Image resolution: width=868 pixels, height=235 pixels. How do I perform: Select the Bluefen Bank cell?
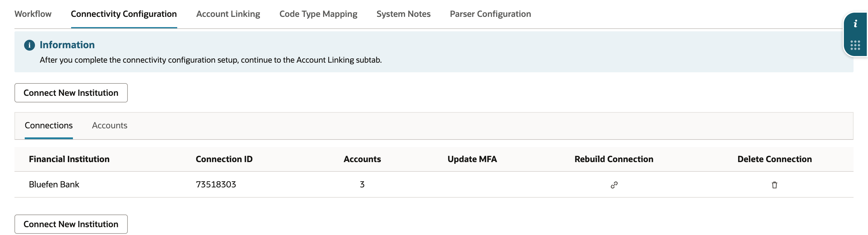pyautogui.click(x=54, y=184)
